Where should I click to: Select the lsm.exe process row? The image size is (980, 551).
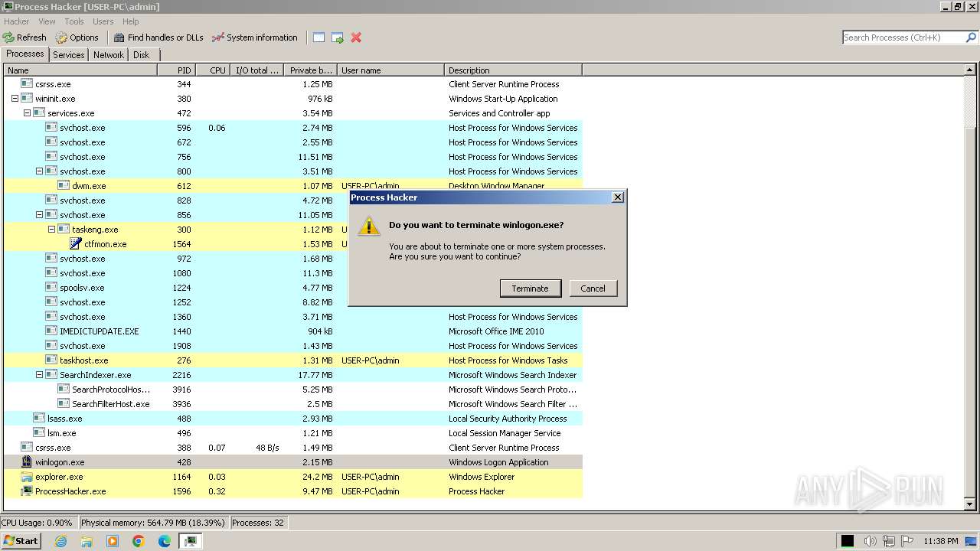tap(293, 433)
